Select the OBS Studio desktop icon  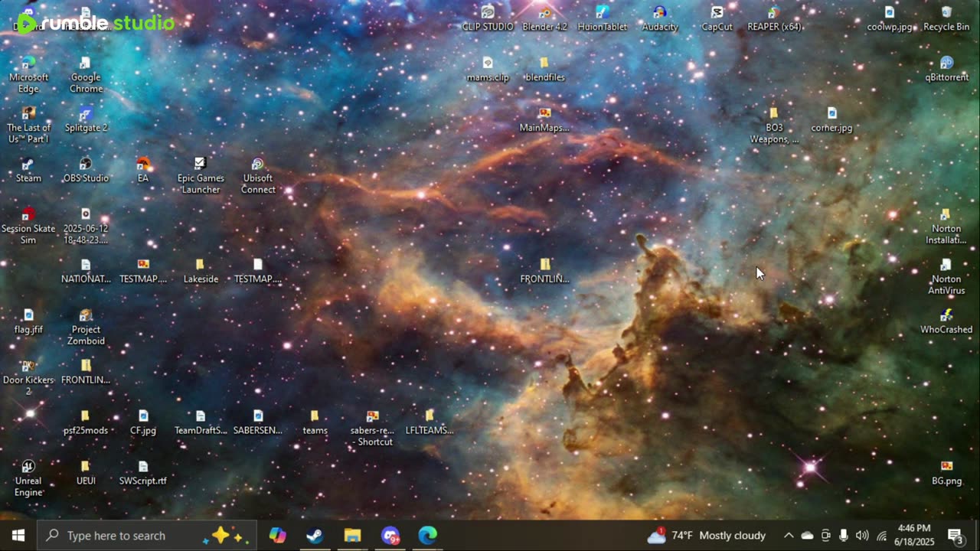tap(86, 170)
